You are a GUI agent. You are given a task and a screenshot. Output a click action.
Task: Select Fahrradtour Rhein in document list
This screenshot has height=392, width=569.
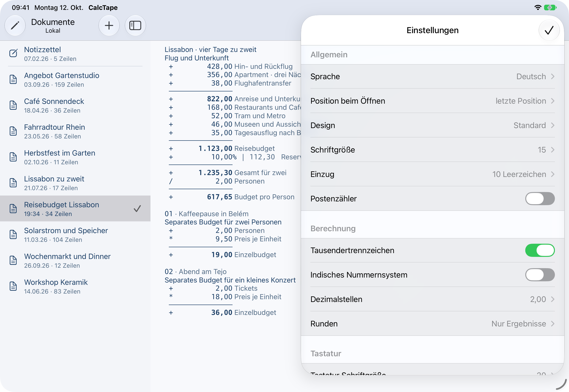click(x=75, y=131)
